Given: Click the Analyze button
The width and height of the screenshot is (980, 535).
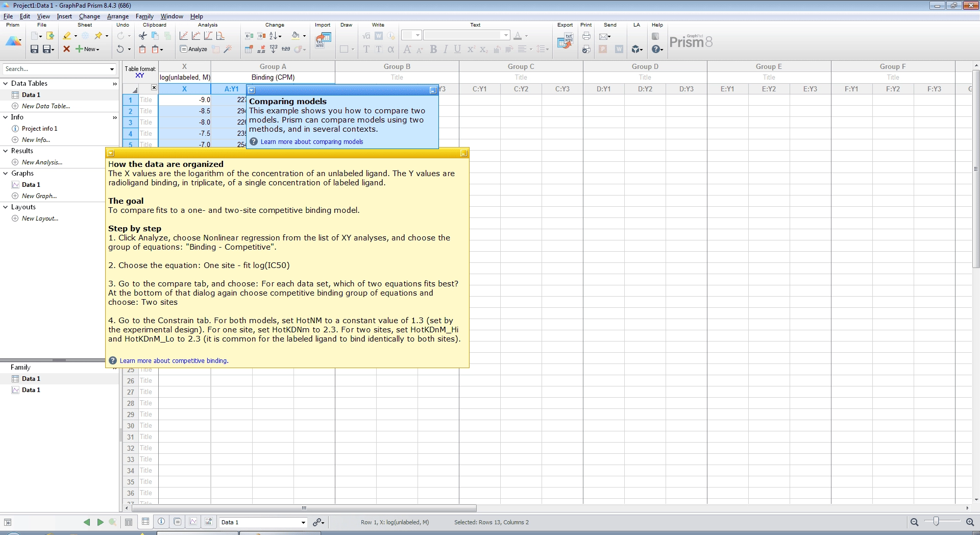Looking at the screenshot, I should click(x=193, y=49).
